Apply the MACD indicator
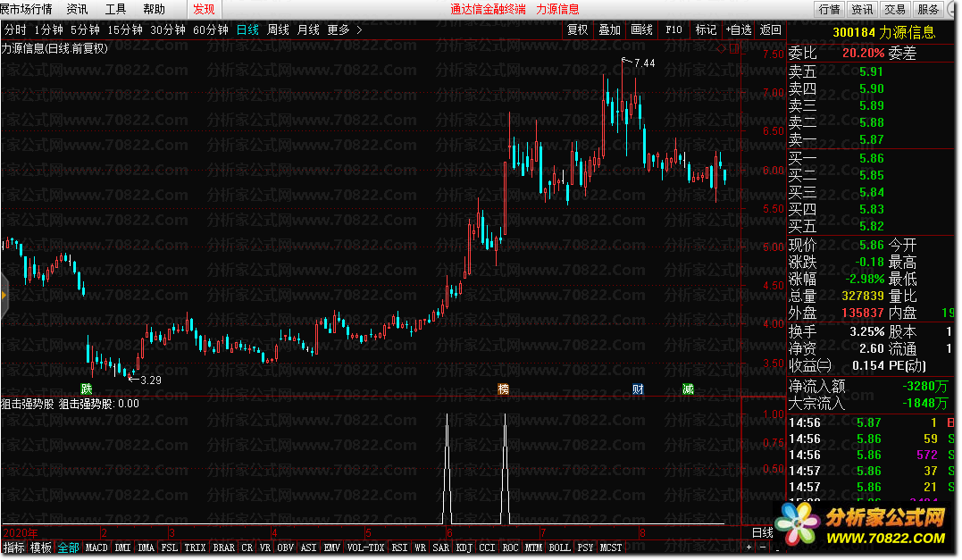962x560 pixels. click(x=96, y=547)
